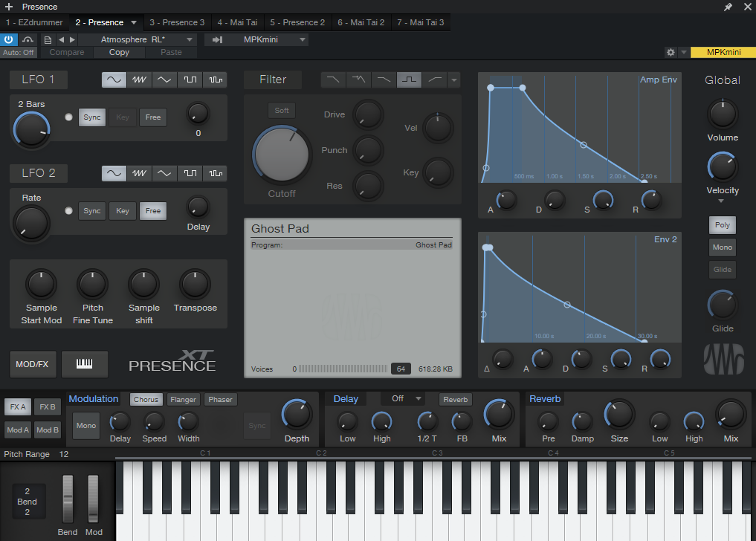Expand the filter type dropdown arrow
Screen dimensions: 756x541
[453, 80]
